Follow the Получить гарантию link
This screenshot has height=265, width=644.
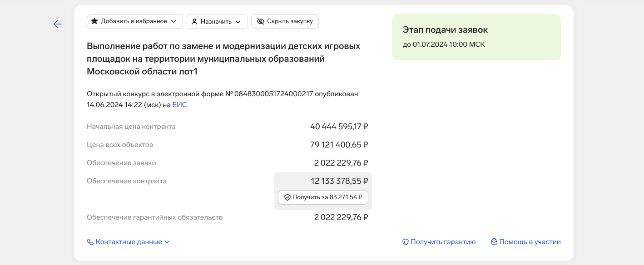click(x=443, y=242)
